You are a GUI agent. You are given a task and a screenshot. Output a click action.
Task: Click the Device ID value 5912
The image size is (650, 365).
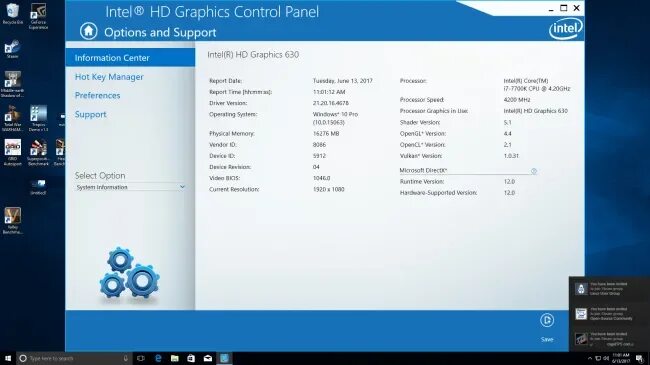point(319,156)
